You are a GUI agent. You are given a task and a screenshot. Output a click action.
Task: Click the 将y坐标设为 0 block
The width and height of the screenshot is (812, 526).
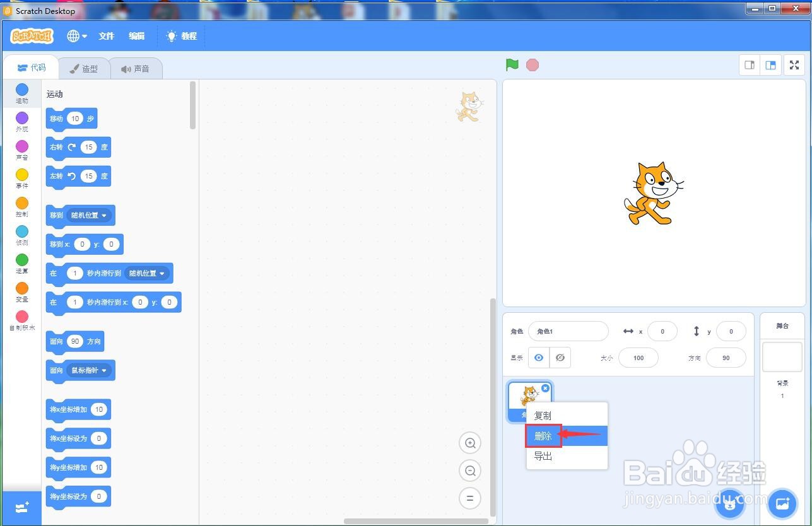tap(79, 496)
